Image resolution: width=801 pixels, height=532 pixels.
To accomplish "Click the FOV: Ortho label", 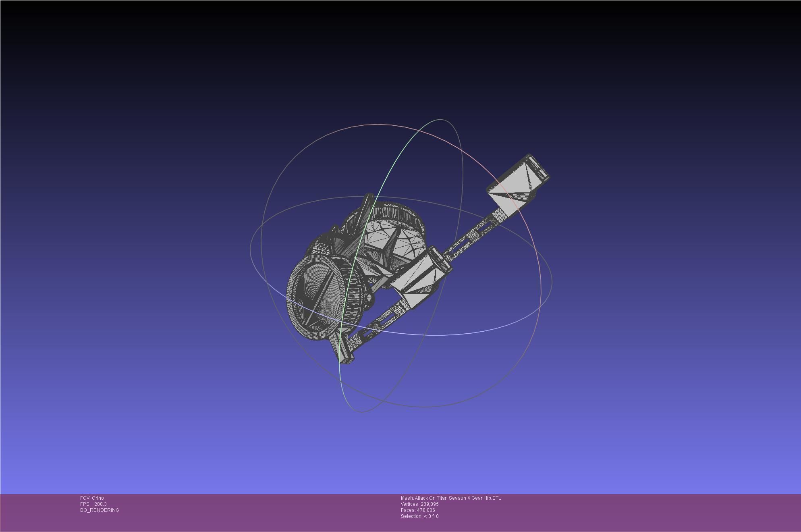I will pos(92,498).
